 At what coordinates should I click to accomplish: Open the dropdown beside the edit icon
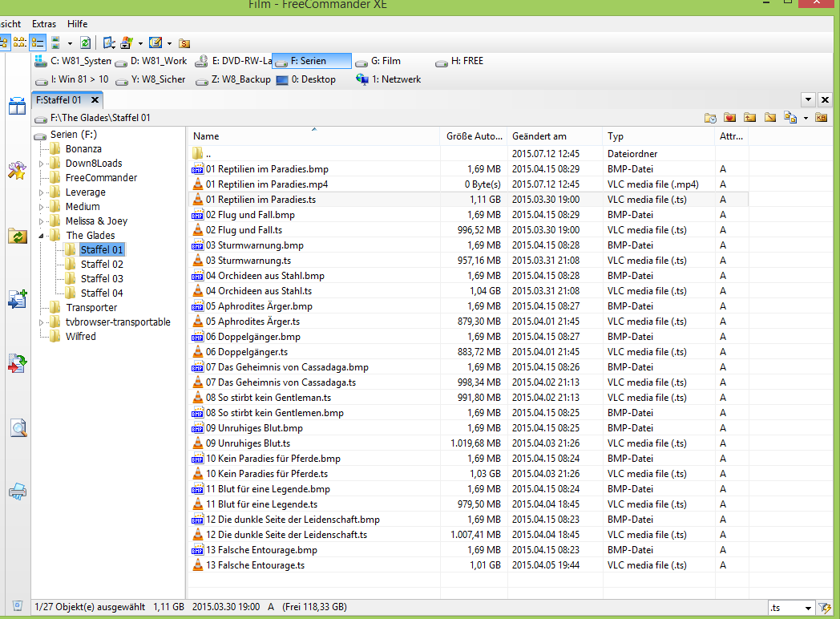pyautogui.click(x=169, y=43)
